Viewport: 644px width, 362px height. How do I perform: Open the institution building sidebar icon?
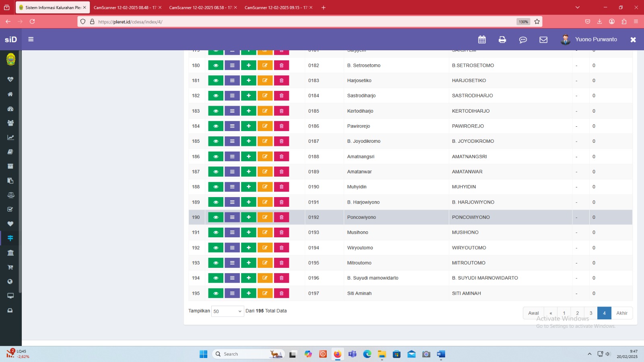(10, 253)
